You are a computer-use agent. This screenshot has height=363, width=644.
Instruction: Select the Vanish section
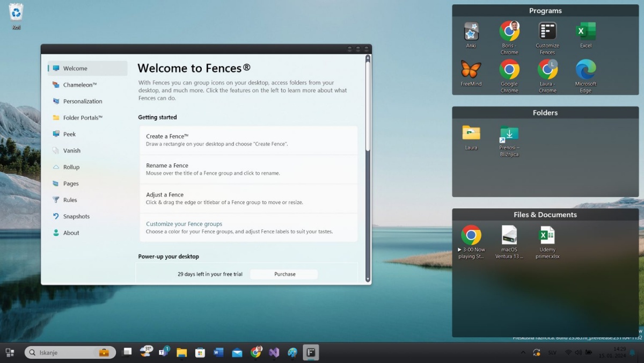[87, 150]
